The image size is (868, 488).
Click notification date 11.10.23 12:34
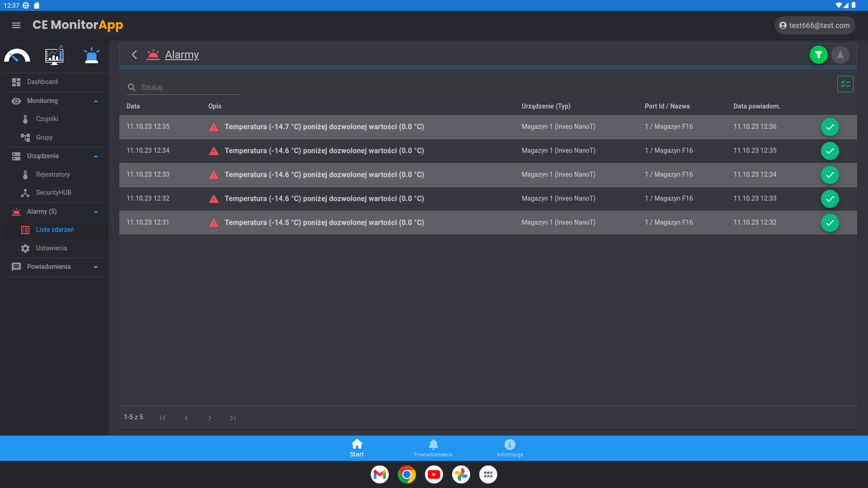(755, 174)
